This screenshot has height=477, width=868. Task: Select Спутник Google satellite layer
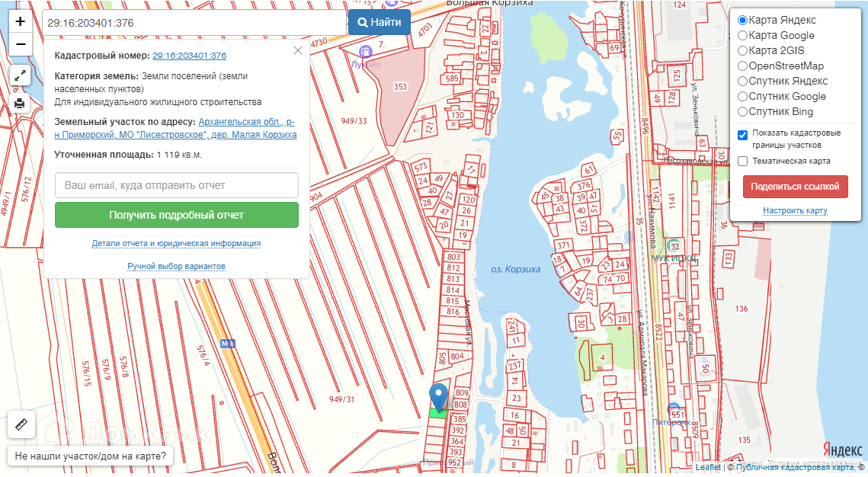(742, 96)
